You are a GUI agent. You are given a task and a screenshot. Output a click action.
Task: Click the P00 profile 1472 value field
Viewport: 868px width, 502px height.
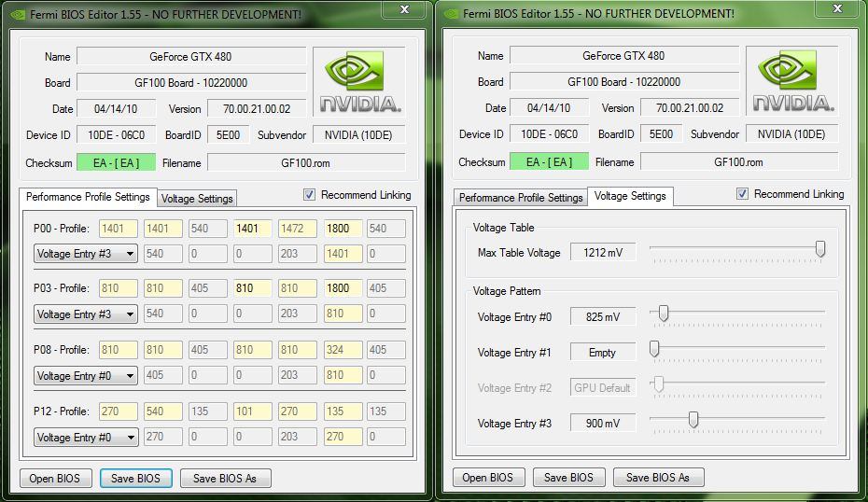[x=298, y=228]
